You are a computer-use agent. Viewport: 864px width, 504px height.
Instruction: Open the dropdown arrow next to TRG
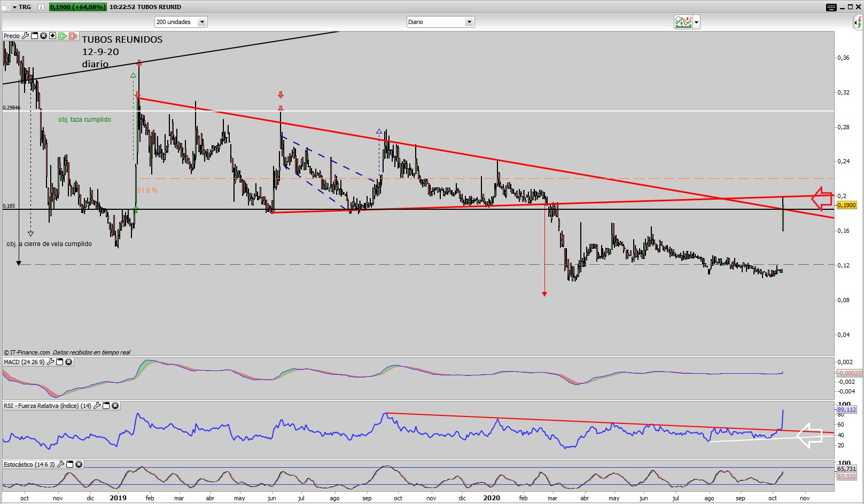(x=14, y=7)
